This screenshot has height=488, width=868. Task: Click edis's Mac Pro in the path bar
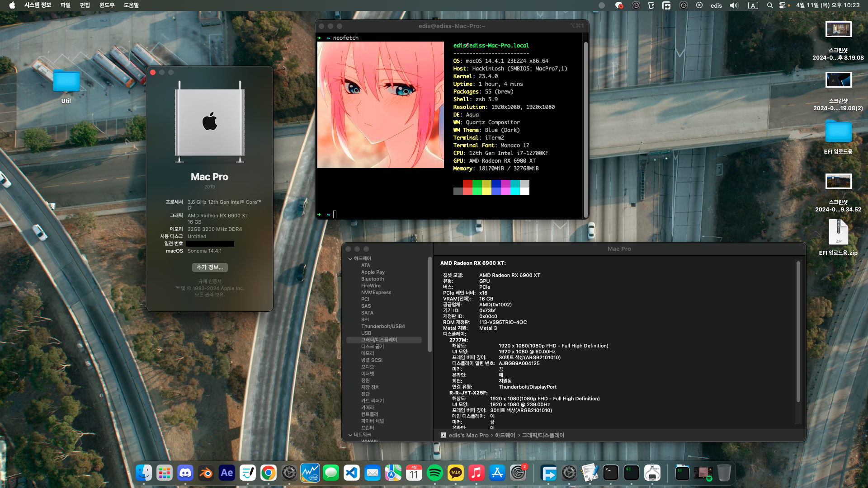(x=468, y=436)
